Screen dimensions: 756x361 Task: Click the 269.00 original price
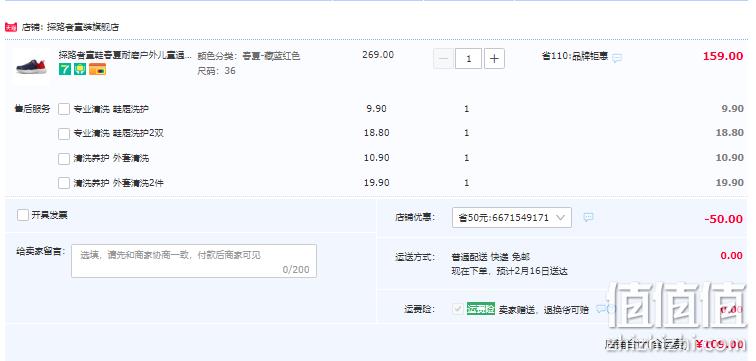coord(378,55)
